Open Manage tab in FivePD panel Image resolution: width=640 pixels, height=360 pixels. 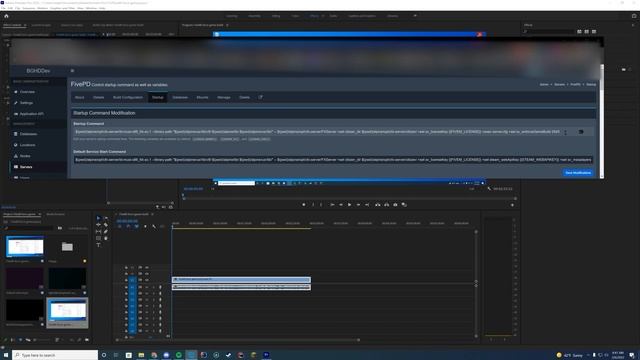pos(224,97)
